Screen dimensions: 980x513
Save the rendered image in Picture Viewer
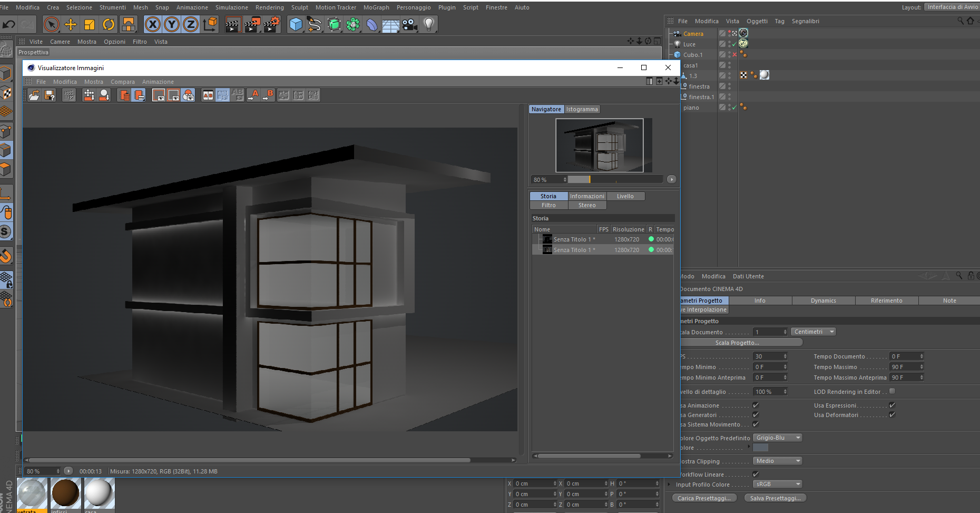[50, 95]
